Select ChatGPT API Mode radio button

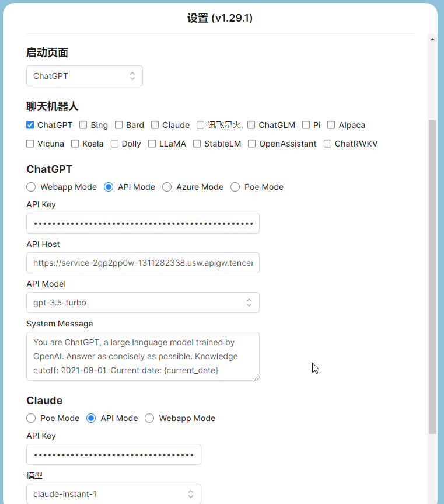point(109,187)
